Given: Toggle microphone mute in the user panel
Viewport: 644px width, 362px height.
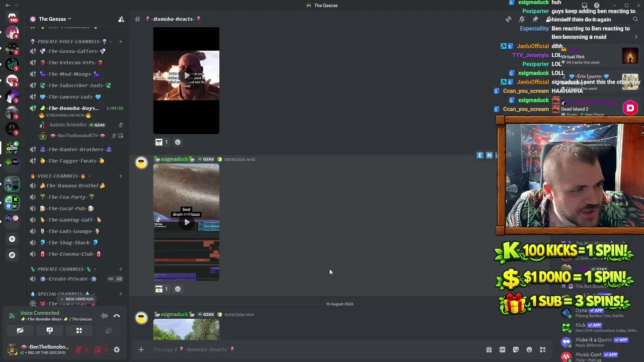Looking at the screenshot, I should [78, 350].
